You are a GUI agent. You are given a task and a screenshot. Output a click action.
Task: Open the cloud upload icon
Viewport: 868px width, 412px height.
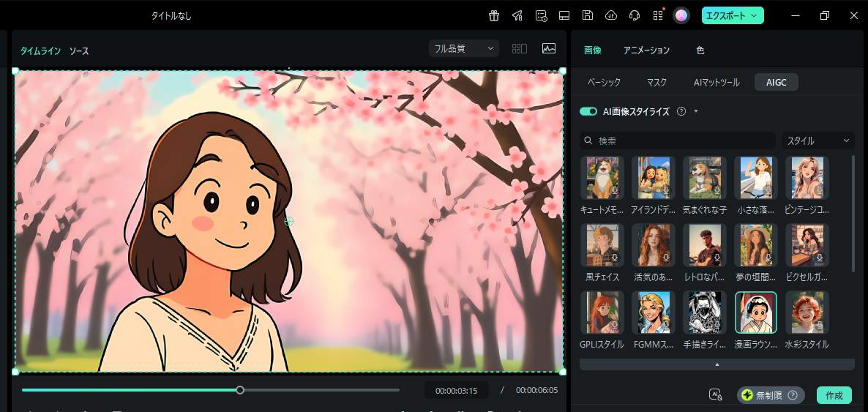[x=610, y=15]
